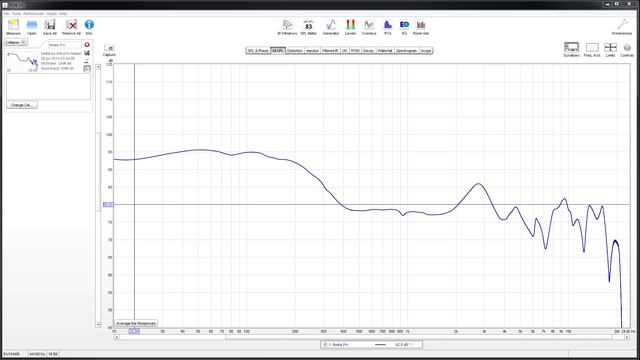Click the 80.0 dB cursor level readout
Viewport: 640px width, 360px height.
108,204
